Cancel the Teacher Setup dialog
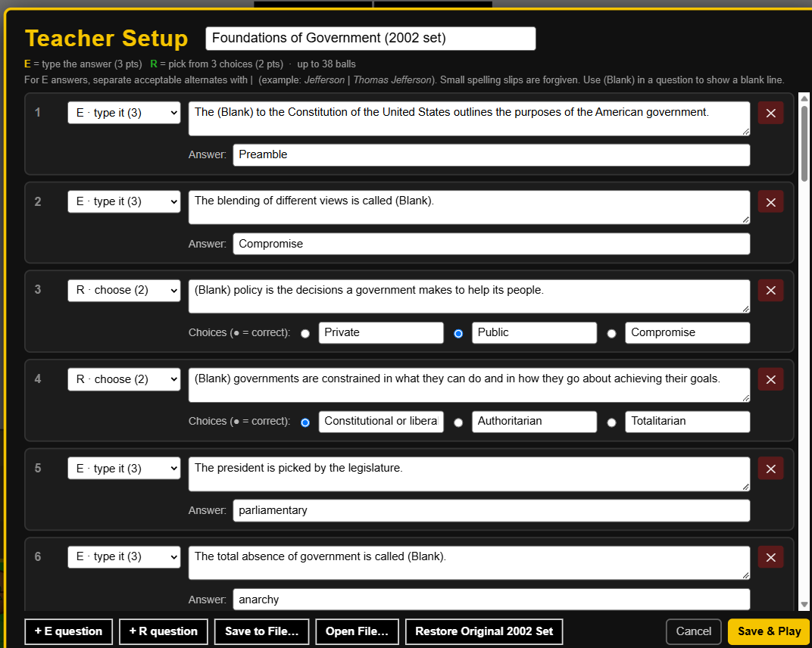 693,631
